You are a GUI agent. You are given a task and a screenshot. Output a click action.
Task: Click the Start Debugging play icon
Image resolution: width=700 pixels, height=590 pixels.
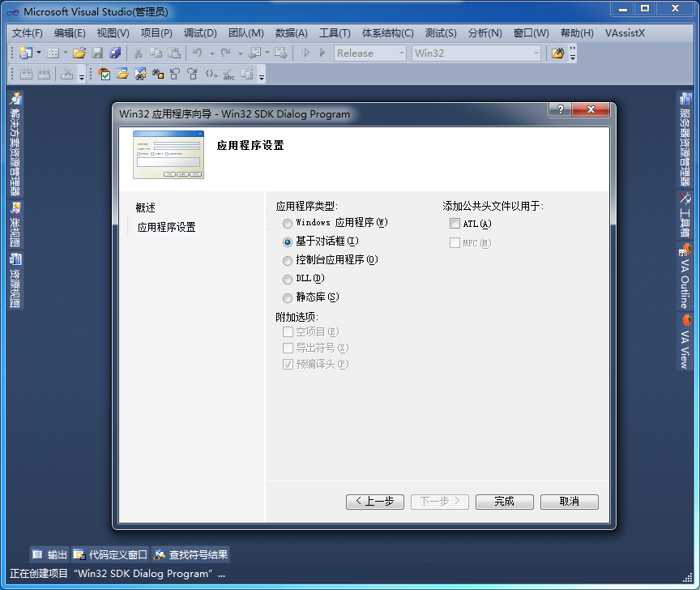[x=322, y=53]
